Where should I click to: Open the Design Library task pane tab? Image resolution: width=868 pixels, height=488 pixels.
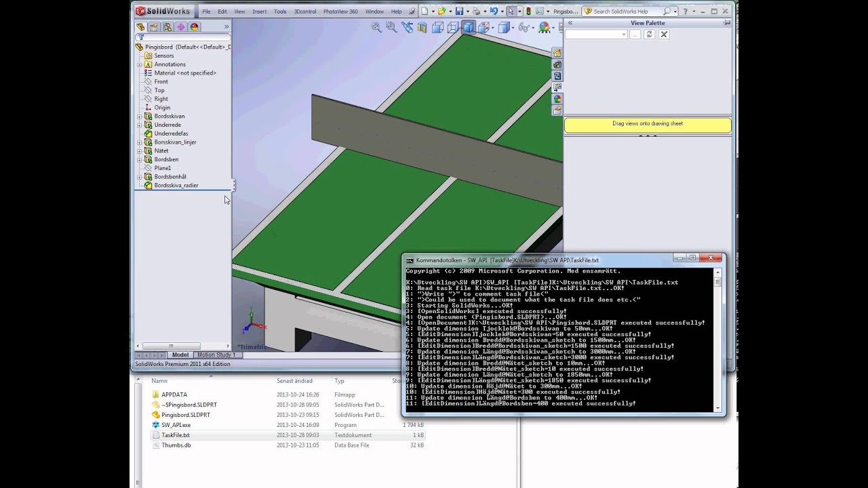point(557,65)
